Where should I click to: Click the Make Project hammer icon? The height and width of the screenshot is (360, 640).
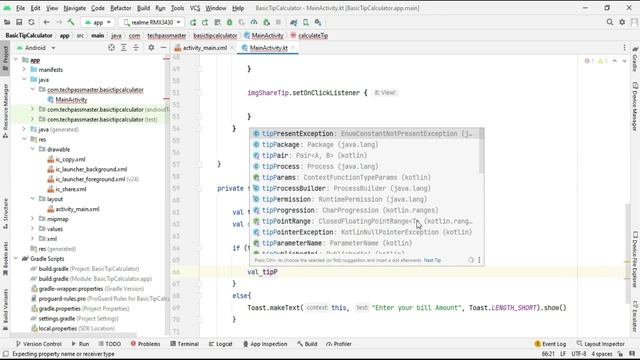[71, 22]
